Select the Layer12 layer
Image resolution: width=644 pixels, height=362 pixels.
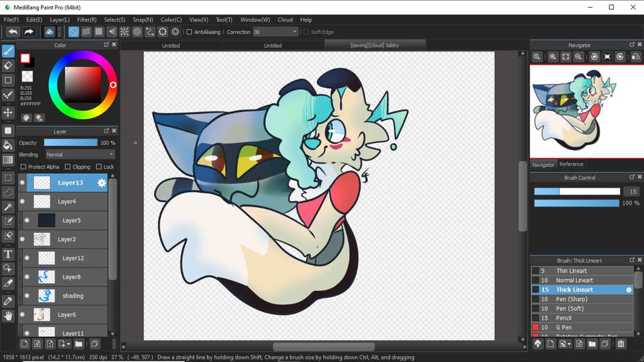(65, 258)
